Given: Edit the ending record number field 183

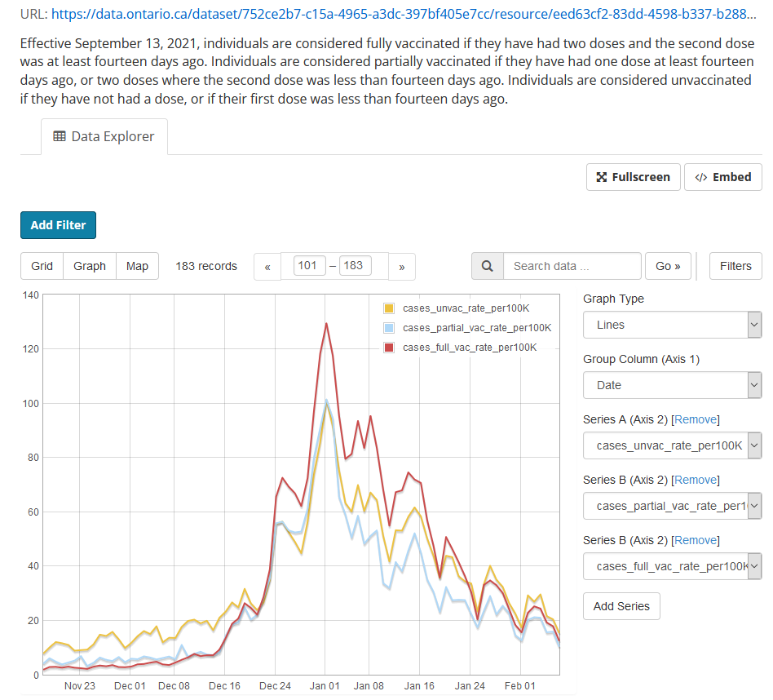Looking at the screenshot, I should click(356, 265).
